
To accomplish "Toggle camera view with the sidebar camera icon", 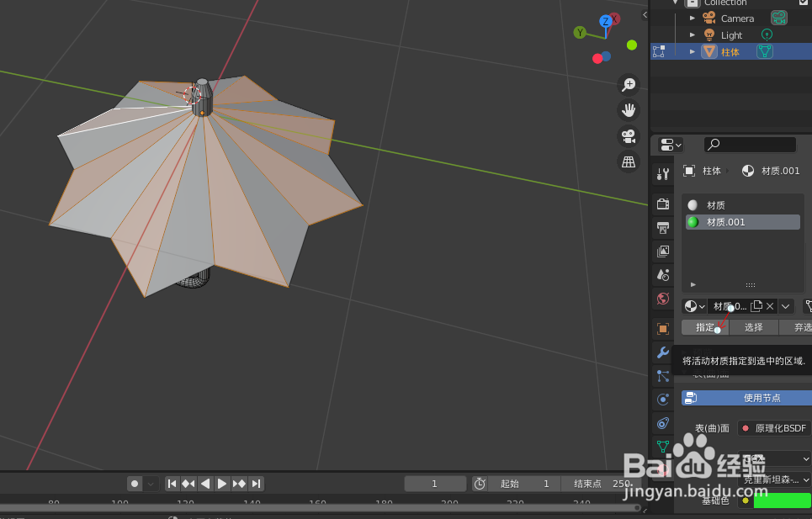I will tap(629, 136).
